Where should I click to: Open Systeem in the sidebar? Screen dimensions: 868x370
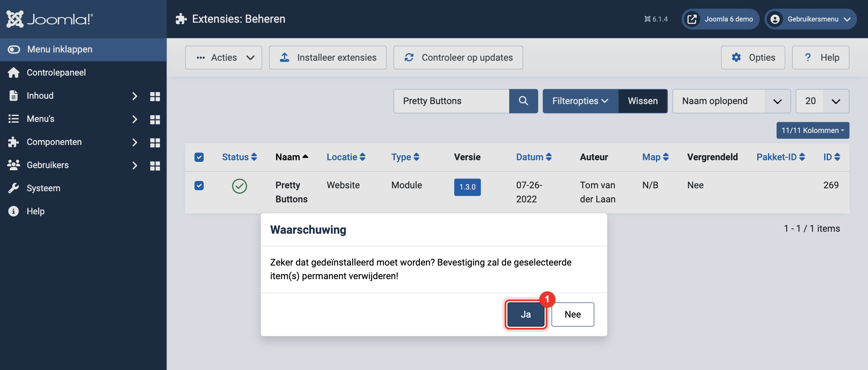[x=43, y=188]
